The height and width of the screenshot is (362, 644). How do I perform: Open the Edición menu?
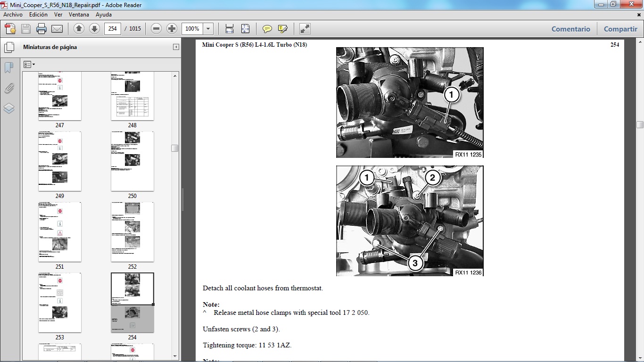coord(38,15)
